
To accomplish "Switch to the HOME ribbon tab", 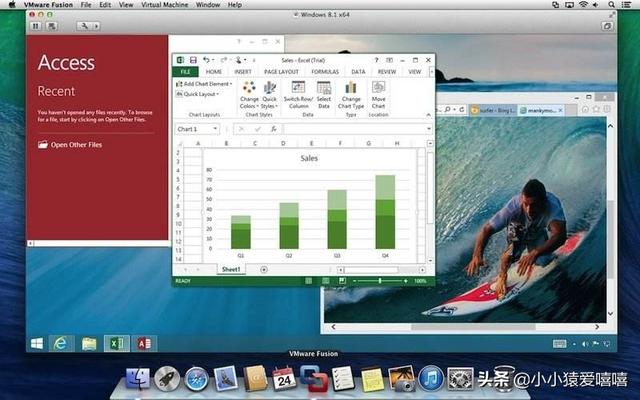I will pyautogui.click(x=213, y=71).
